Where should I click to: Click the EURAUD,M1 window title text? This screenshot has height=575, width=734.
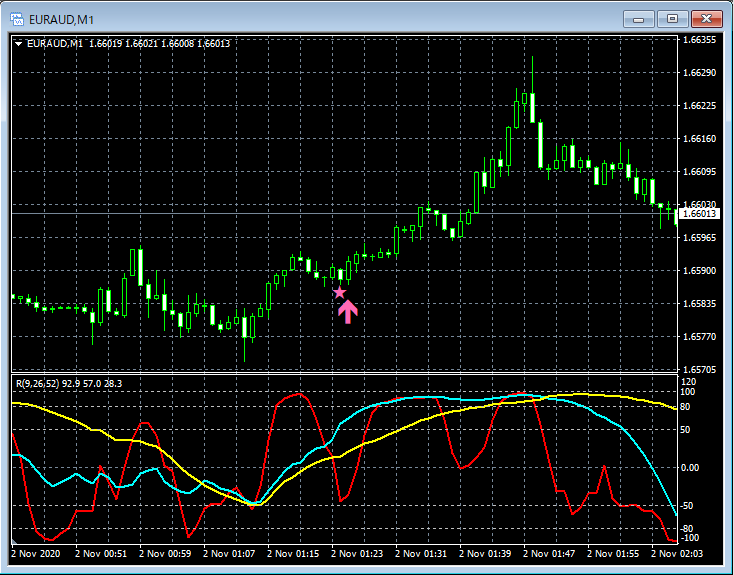61,20
